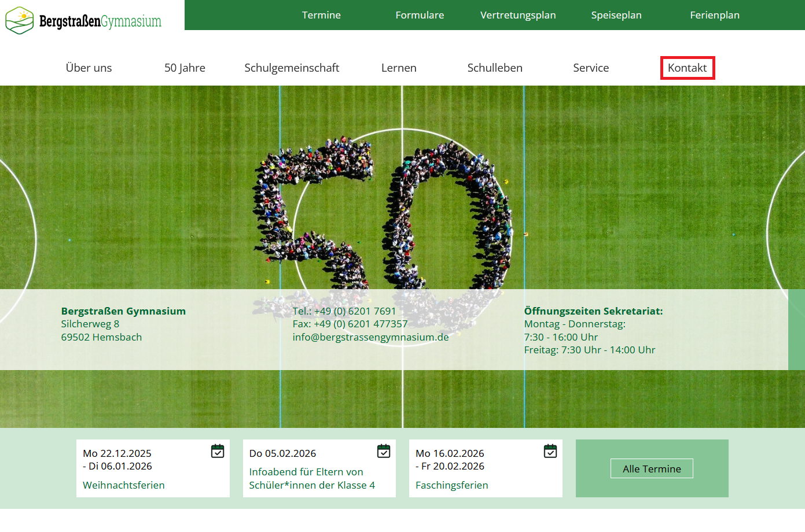Open the Service menu
This screenshot has width=805, height=532.
point(591,68)
